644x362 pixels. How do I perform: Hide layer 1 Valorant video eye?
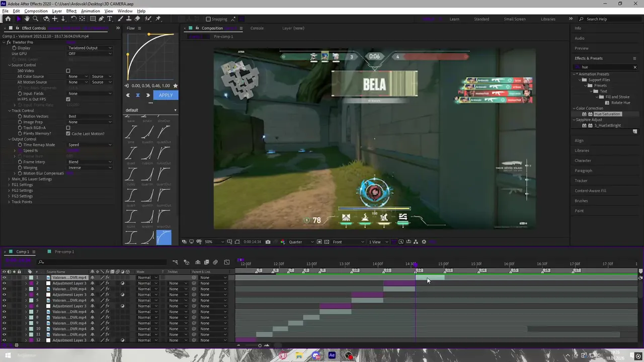[x=5, y=278]
